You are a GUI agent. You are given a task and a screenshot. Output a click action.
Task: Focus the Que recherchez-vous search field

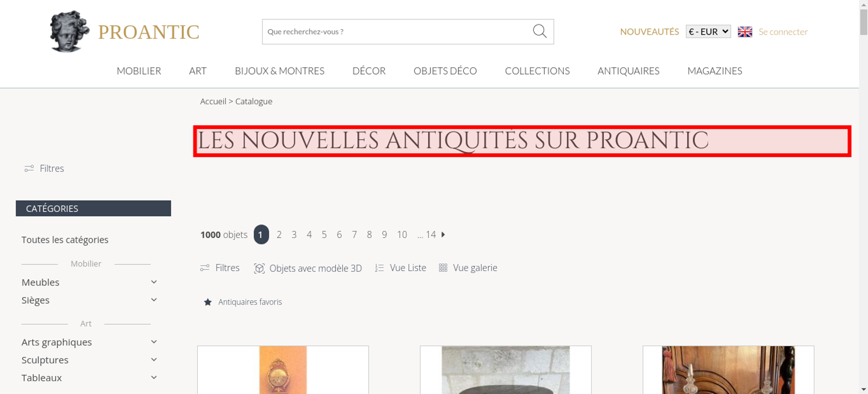[x=397, y=32]
